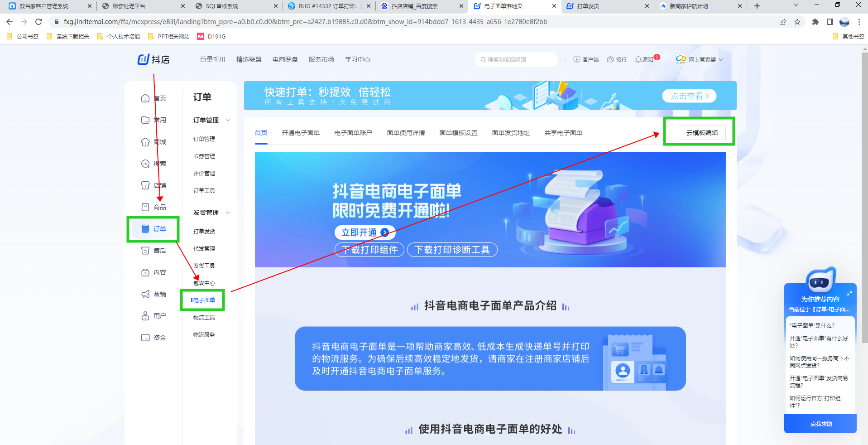Open 代发管理 submenu item
This screenshot has width=868, height=445.
point(204,249)
